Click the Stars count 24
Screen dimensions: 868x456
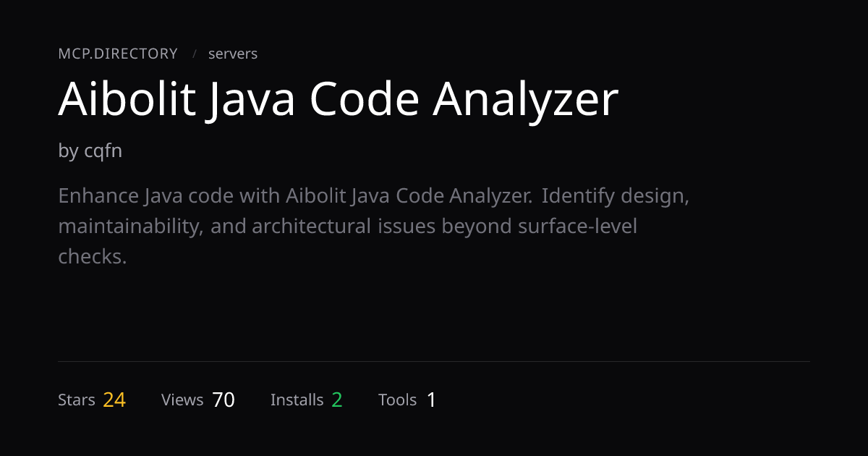114,400
